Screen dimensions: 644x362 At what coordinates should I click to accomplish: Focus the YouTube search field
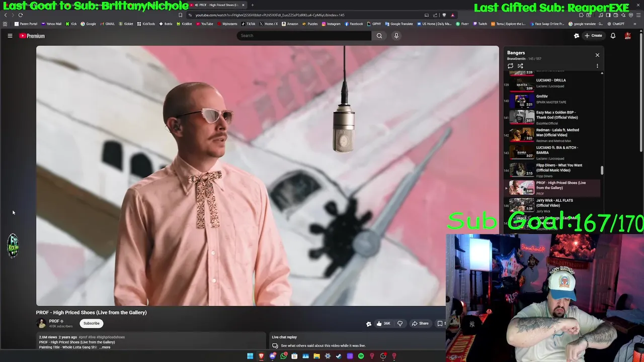pyautogui.click(x=304, y=36)
